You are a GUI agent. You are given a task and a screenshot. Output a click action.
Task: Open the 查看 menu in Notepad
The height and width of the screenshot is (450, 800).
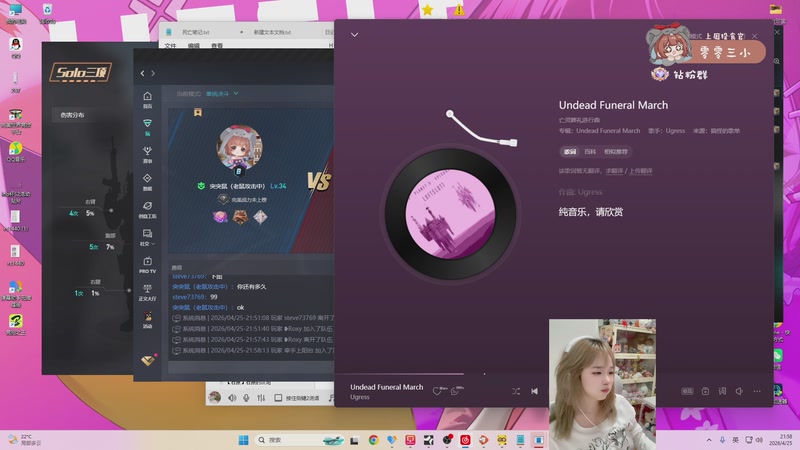(217, 46)
